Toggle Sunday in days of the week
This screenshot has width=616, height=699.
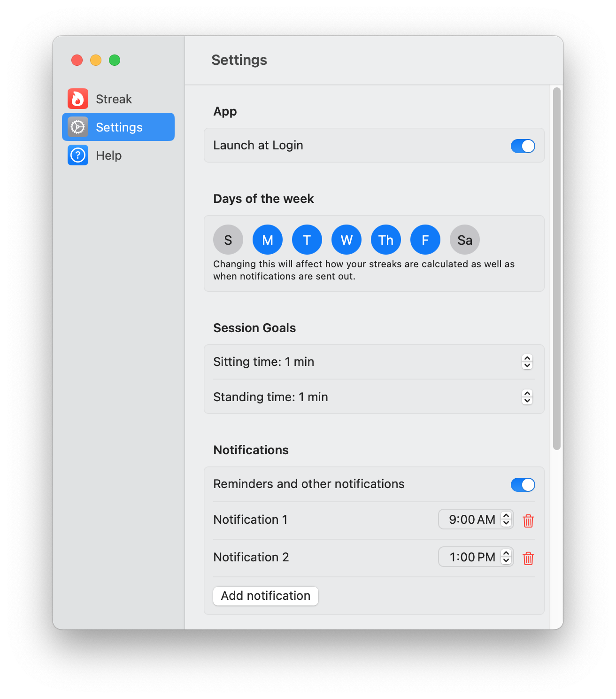(x=228, y=240)
